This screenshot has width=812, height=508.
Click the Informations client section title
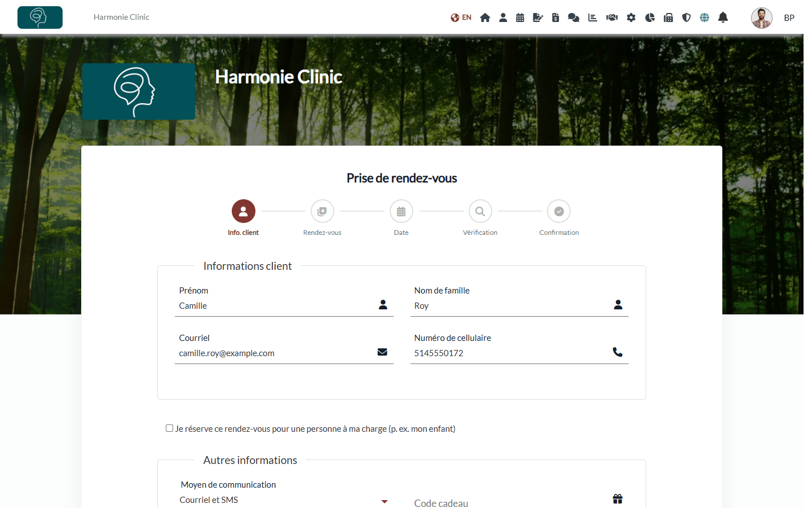pos(248,266)
